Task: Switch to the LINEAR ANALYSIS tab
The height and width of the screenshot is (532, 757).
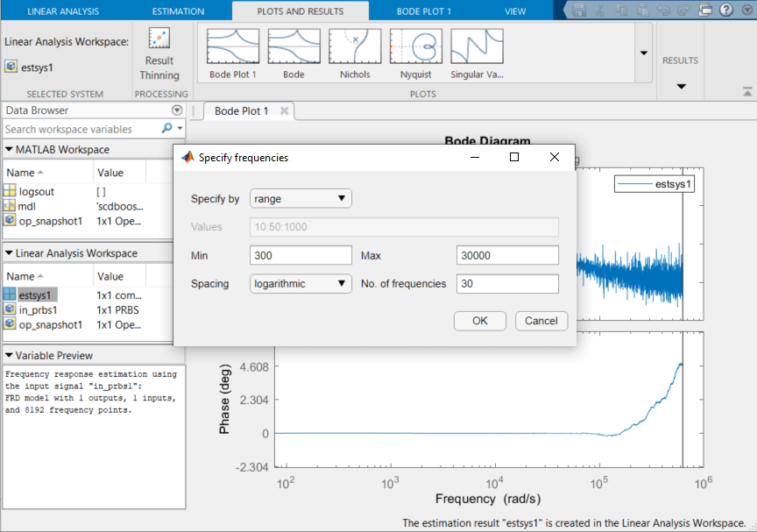Action: pos(63,11)
